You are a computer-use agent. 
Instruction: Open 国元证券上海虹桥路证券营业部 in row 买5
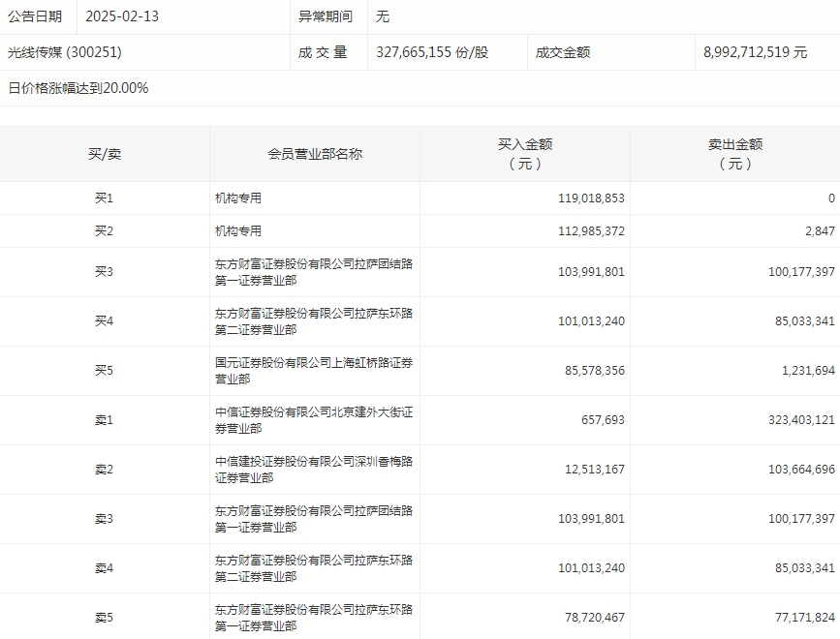(x=310, y=370)
